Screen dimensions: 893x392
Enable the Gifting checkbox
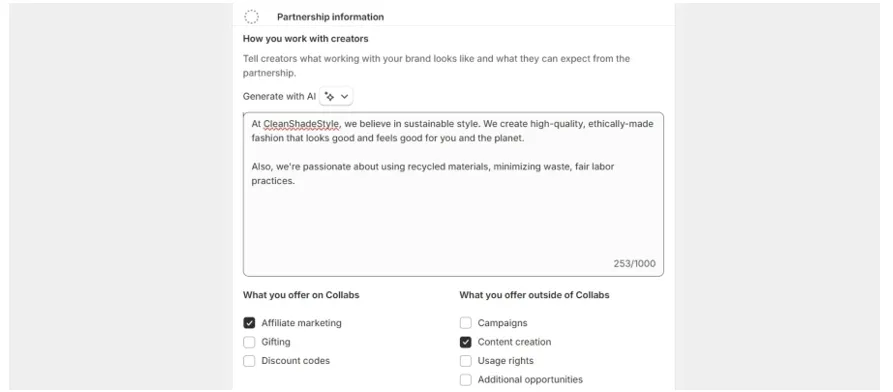249,342
